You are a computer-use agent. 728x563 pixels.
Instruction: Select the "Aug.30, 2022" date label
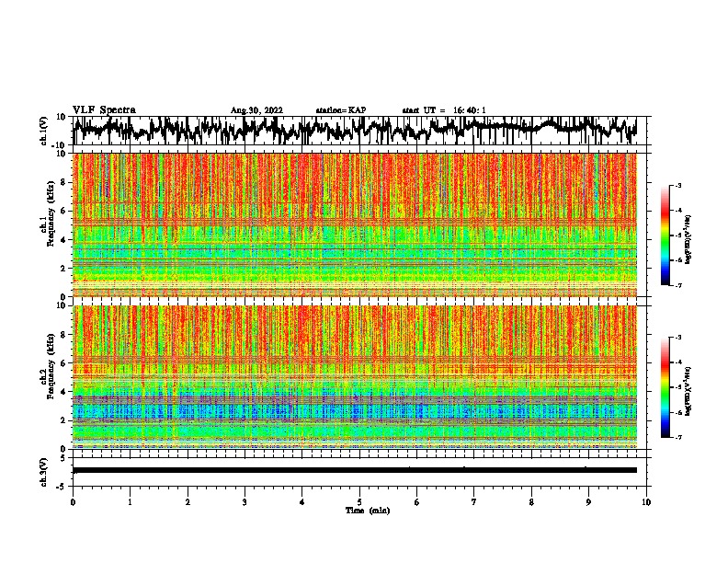[256, 110]
